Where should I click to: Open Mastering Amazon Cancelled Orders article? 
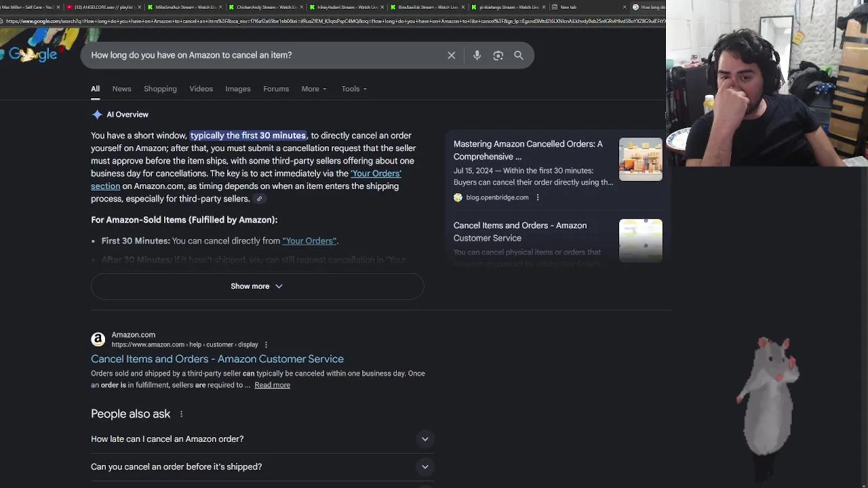pyautogui.click(x=528, y=150)
